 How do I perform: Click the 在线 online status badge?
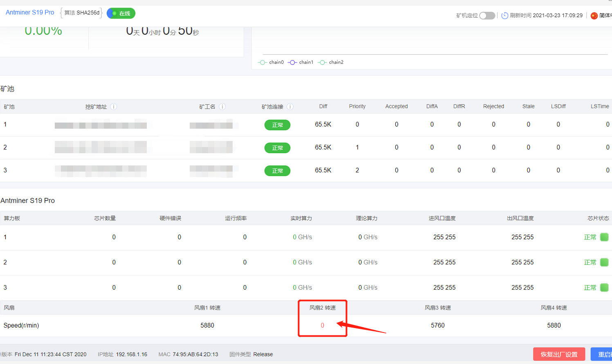[121, 13]
